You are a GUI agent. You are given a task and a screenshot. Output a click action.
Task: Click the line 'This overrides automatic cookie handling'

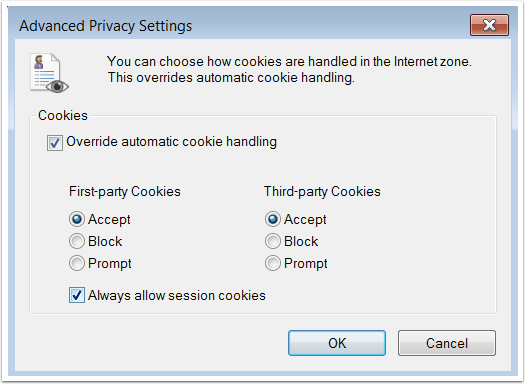(231, 78)
